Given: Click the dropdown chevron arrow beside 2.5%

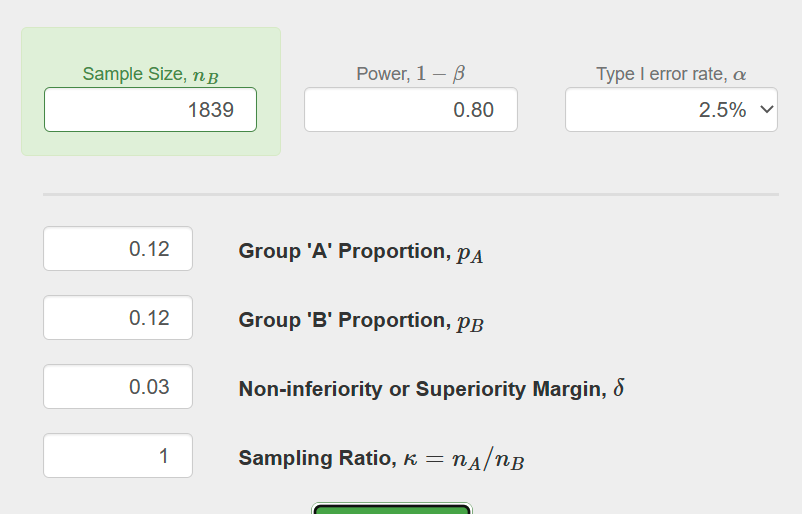Looking at the screenshot, I should click(767, 110).
